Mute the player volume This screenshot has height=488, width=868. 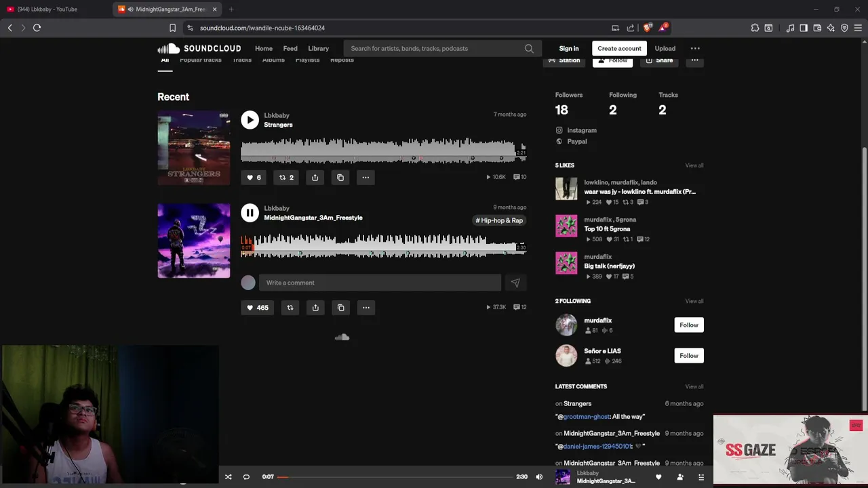pyautogui.click(x=539, y=477)
